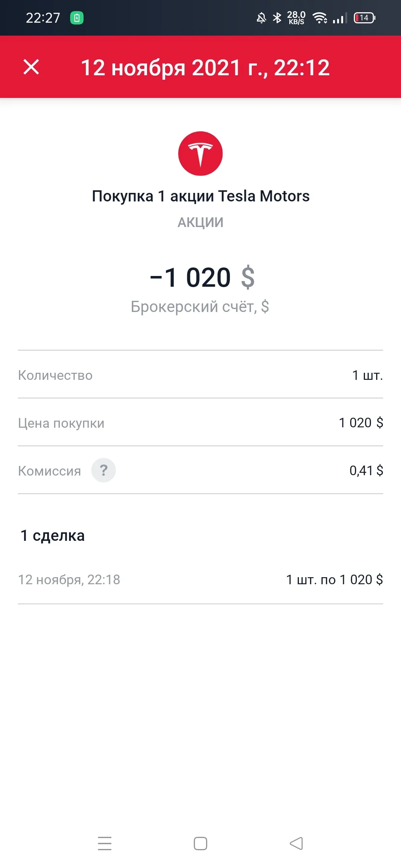Tap the muted notifications bell icon

(x=261, y=18)
